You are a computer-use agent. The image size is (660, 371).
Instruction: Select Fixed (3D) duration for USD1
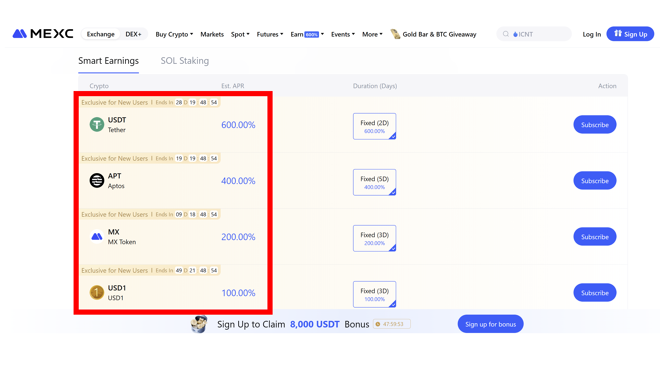pyautogui.click(x=375, y=294)
